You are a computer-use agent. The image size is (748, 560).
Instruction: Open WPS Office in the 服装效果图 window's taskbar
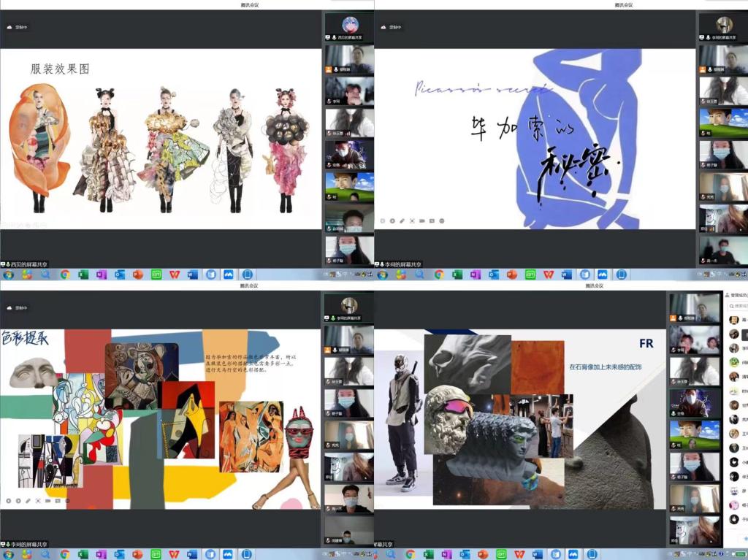coord(175,275)
